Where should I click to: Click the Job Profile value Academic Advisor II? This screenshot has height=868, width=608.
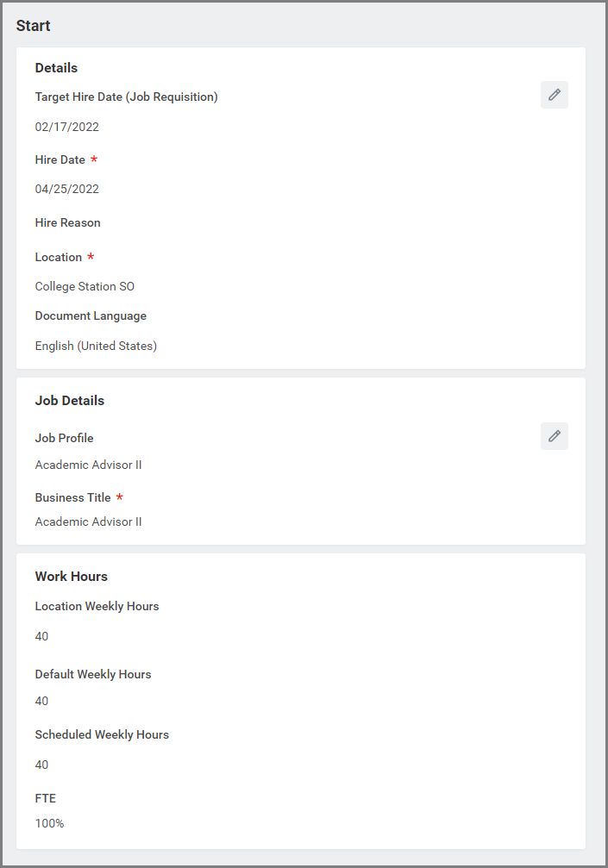[x=88, y=465]
